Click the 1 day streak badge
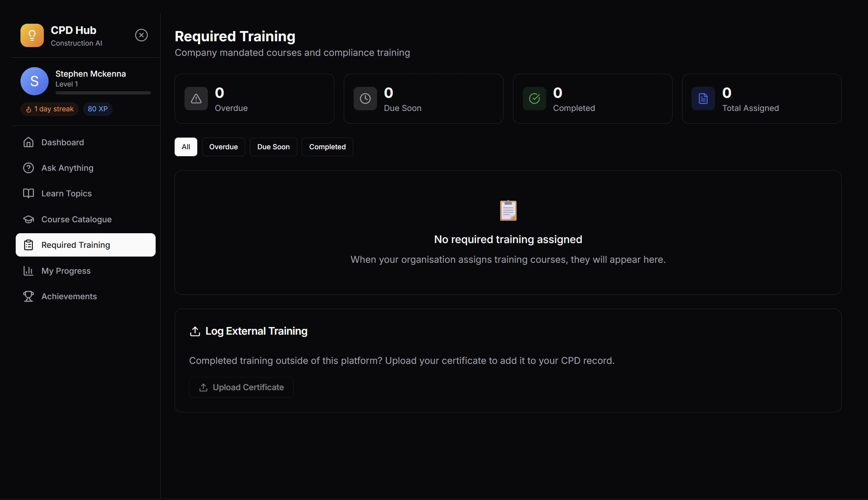The height and width of the screenshot is (500, 868). [x=49, y=109]
